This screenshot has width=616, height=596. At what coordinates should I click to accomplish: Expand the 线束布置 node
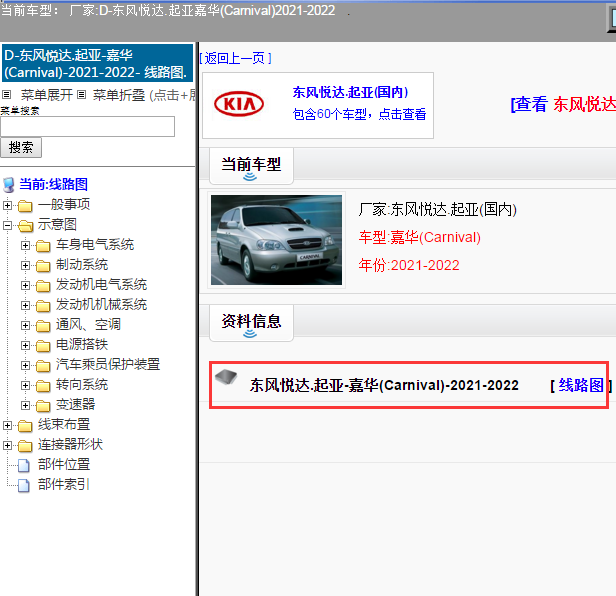(x=7, y=425)
